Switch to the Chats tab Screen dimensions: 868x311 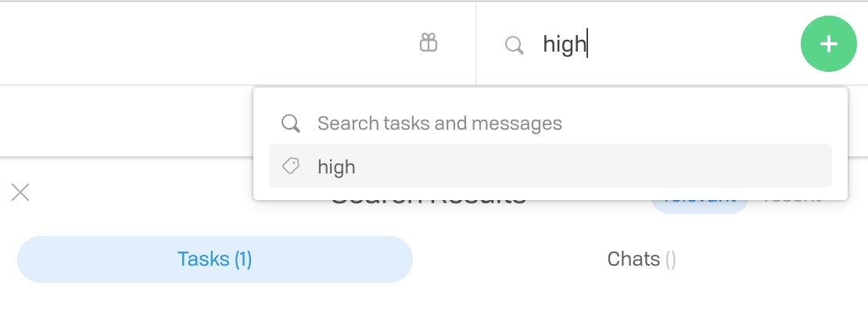[x=641, y=259]
